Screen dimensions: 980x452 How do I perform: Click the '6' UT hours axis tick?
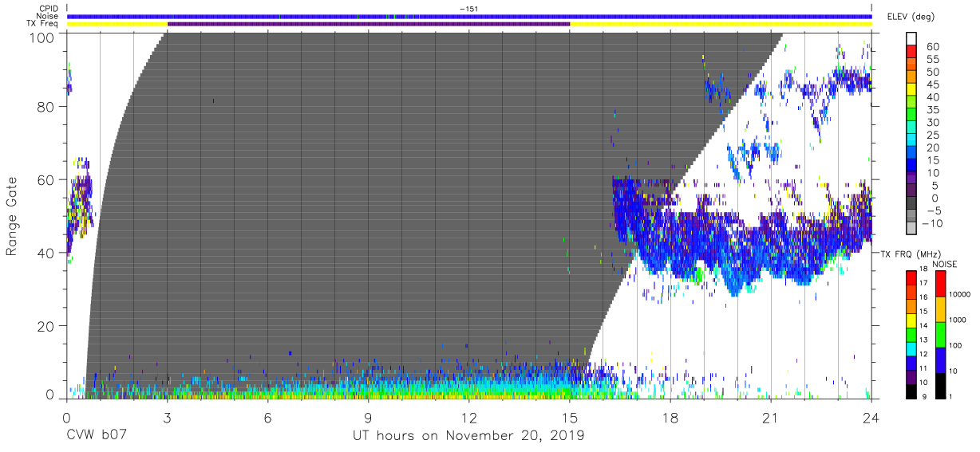(x=268, y=417)
